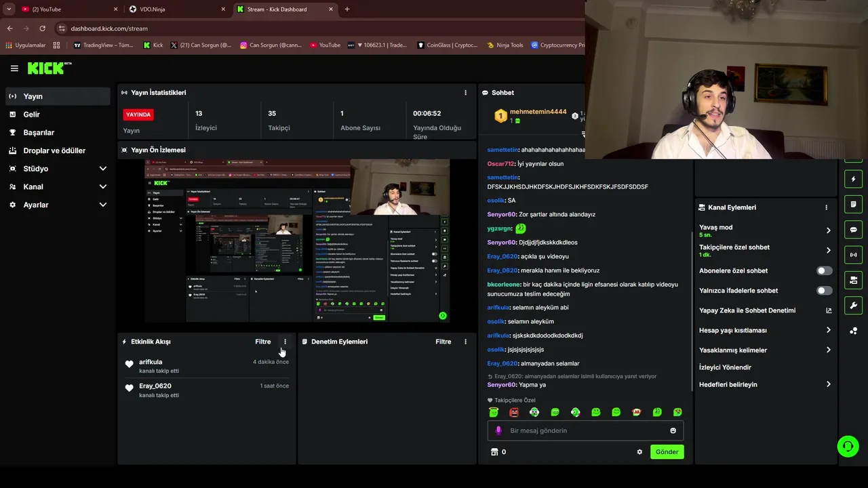Open Ninja Tools bookmark

(505, 45)
